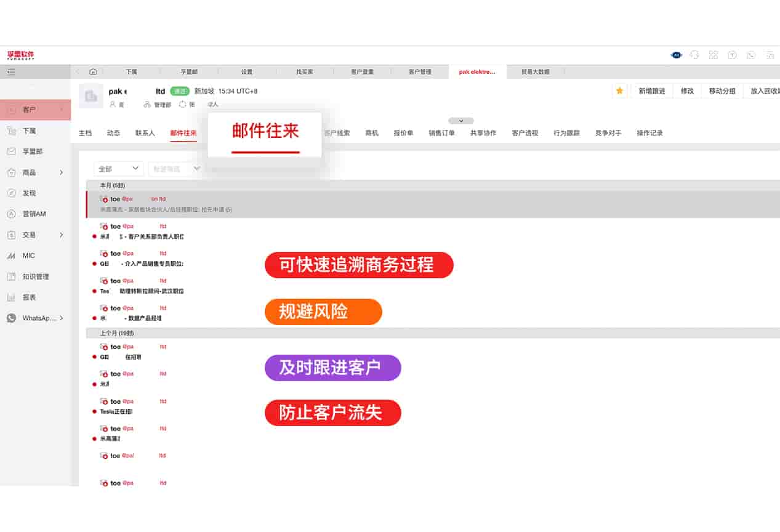Click the WhatsApp icon in the sidebar
Screen dimensions: 780x532
pyautogui.click(x=11, y=318)
